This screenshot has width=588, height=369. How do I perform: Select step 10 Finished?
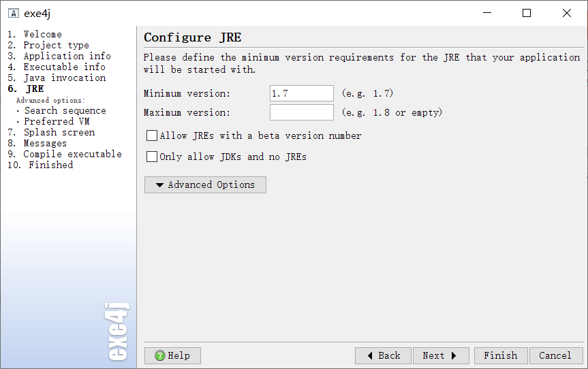click(x=40, y=165)
